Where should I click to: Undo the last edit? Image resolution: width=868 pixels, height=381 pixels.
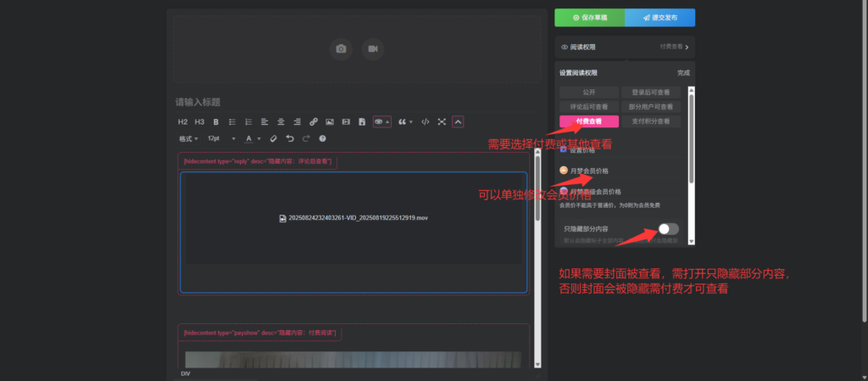pos(290,138)
